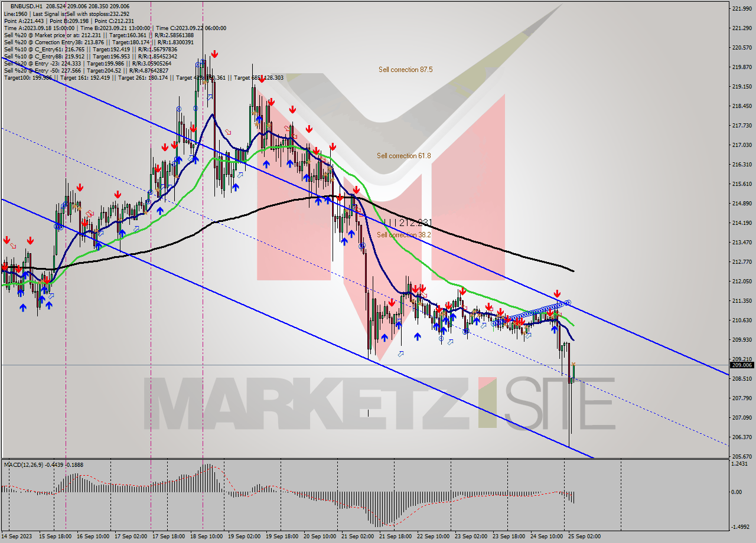Click the price axis value 221.990
The image size is (756, 543).
click(x=741, y=8)
